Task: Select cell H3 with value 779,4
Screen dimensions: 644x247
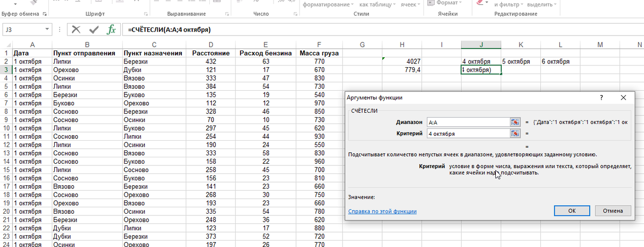Action: point(401,70)
